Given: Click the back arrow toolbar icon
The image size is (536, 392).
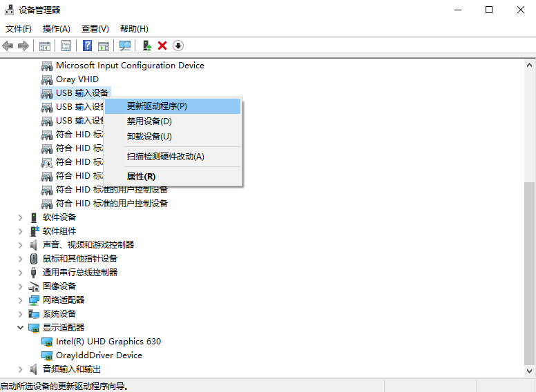Looking at the screenshot, I should [x=8, y=46].
